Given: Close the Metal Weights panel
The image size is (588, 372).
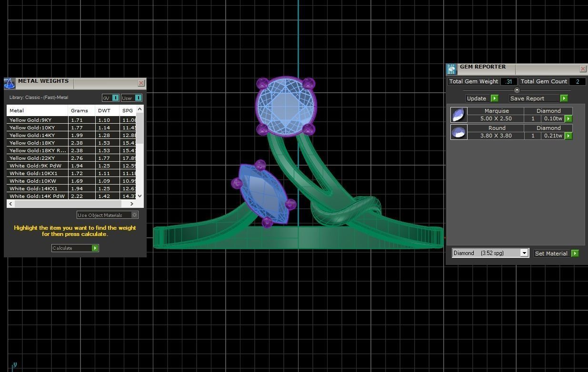Looking at the screenshot, I should [x=141, y=83].
